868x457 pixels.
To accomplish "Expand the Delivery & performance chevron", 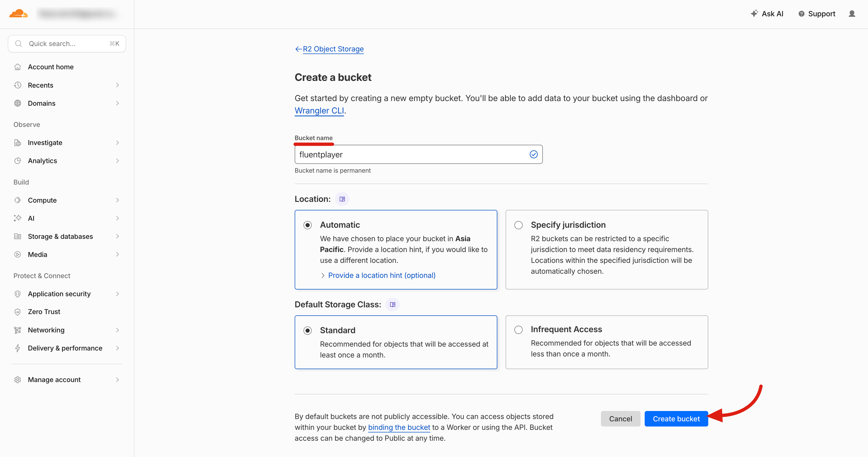I will (117, 348).
